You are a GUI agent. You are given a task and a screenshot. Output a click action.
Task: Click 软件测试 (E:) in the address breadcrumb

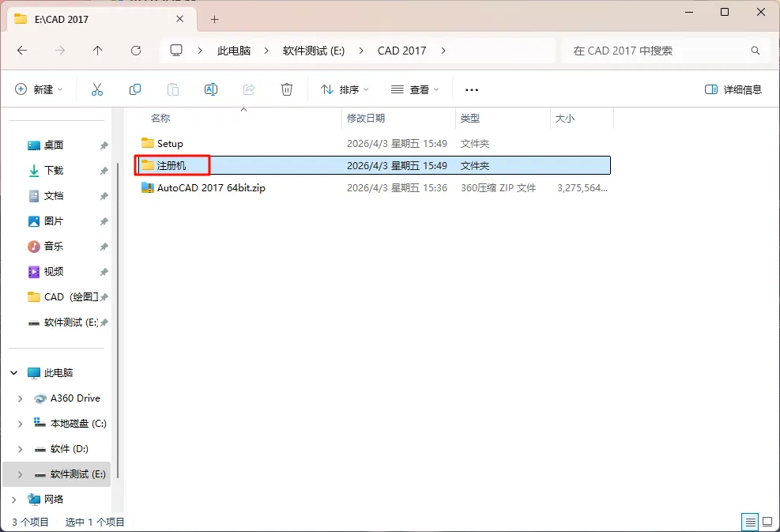[314, 51]
